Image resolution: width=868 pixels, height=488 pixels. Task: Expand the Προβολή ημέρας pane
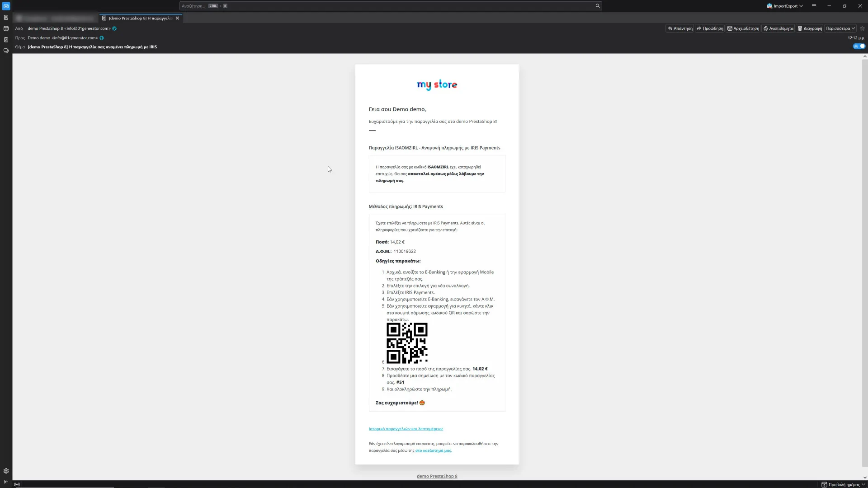tap(843, 484)
